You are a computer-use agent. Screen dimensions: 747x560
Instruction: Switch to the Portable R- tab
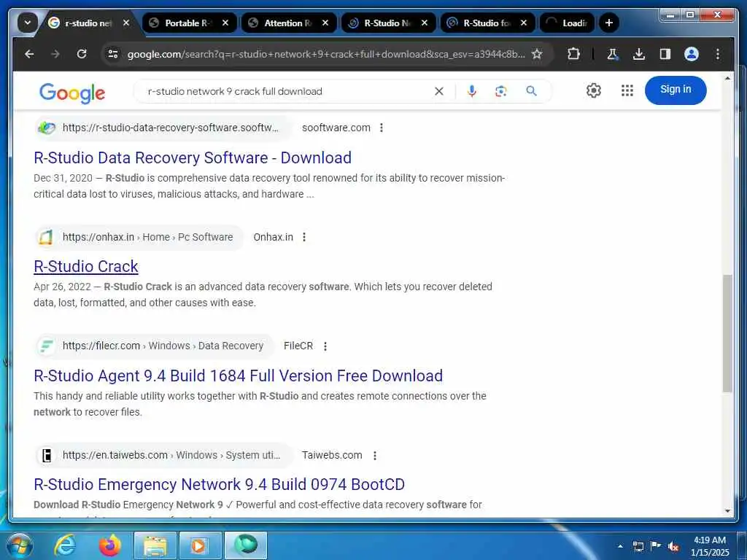coord(190,23)
